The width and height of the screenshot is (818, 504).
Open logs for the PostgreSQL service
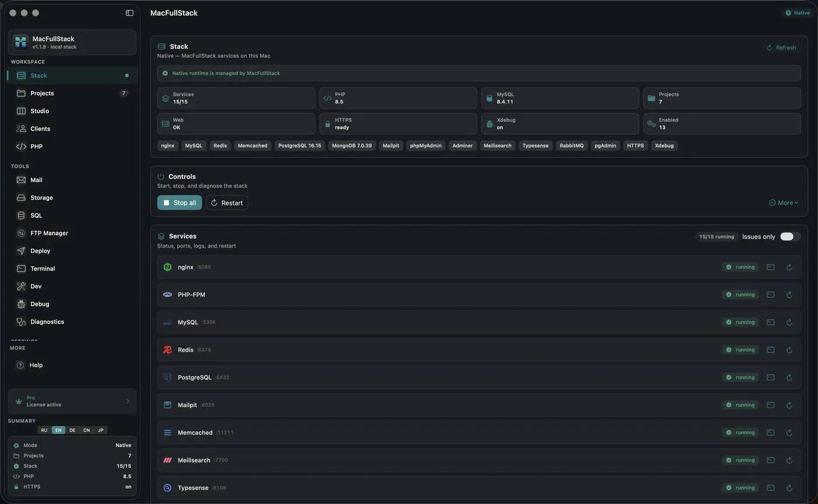pyautogui.click(x=771, y=377)
